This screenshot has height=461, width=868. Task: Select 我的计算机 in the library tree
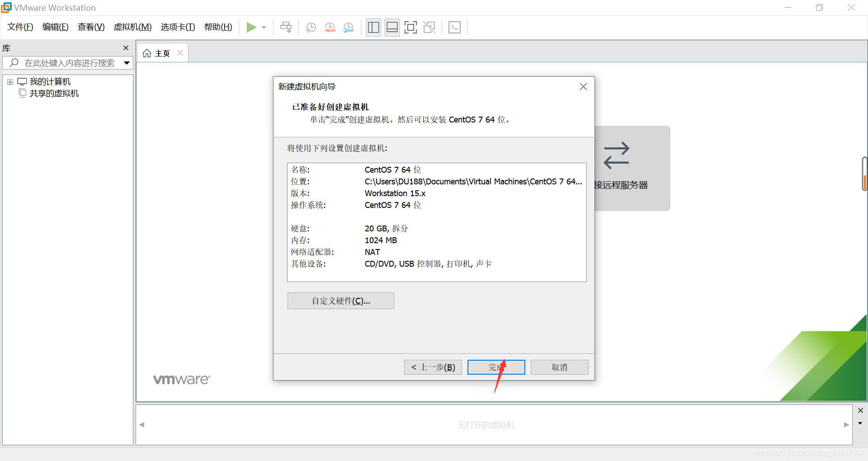pyautogui.click(x=50, y=82)
